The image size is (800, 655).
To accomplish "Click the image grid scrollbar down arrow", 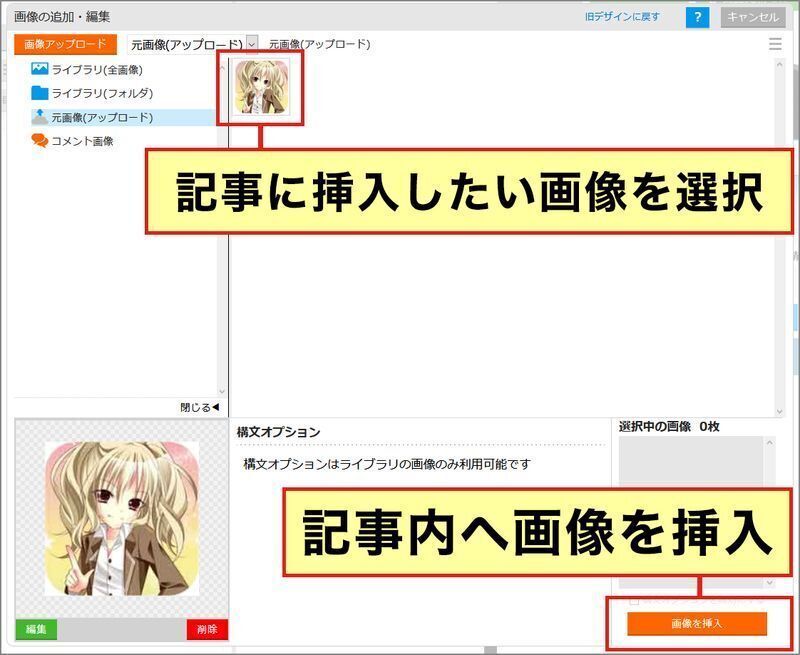I will click(779, 411).
